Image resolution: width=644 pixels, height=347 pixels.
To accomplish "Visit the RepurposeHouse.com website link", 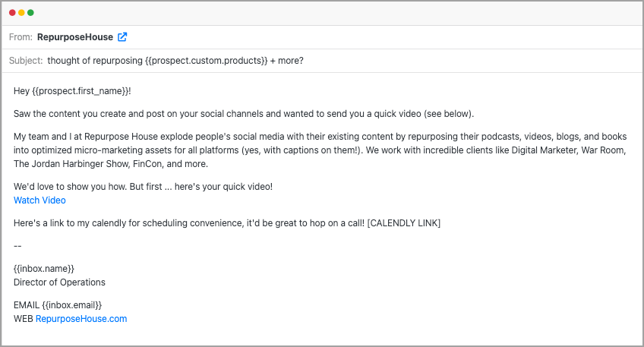I will point(81,319).
